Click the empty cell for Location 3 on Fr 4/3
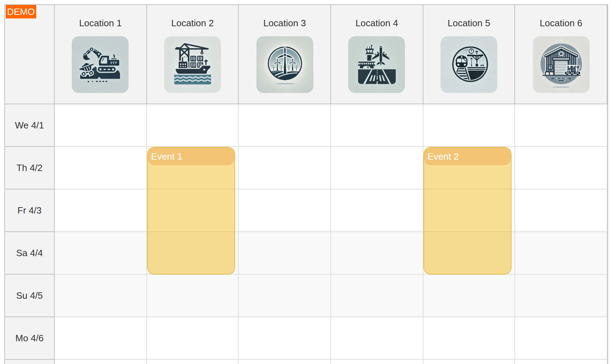The width and height of the screenshot is (611, 364). tap(284, 210)
